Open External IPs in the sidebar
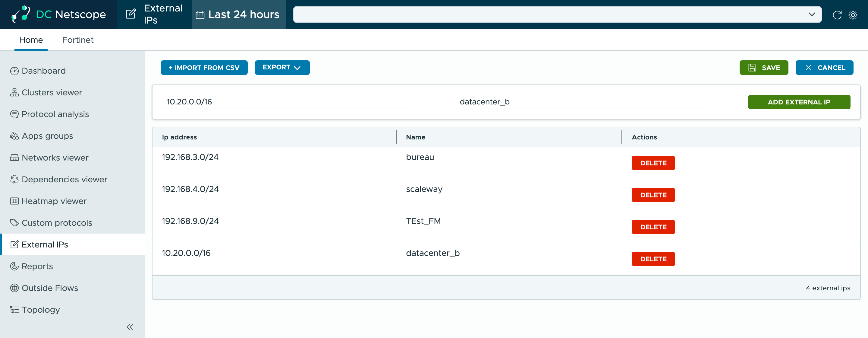 click(x=72, y=244)
